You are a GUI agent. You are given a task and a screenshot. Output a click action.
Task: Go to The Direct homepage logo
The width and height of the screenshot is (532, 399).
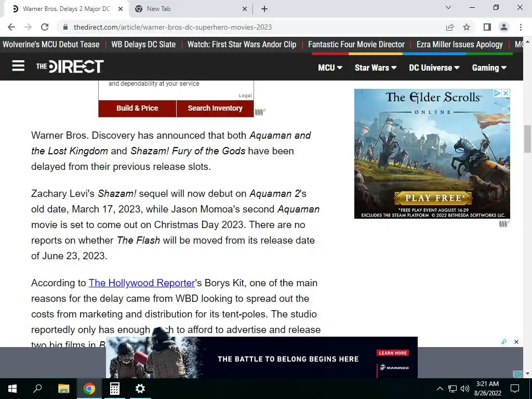point(70,66)
